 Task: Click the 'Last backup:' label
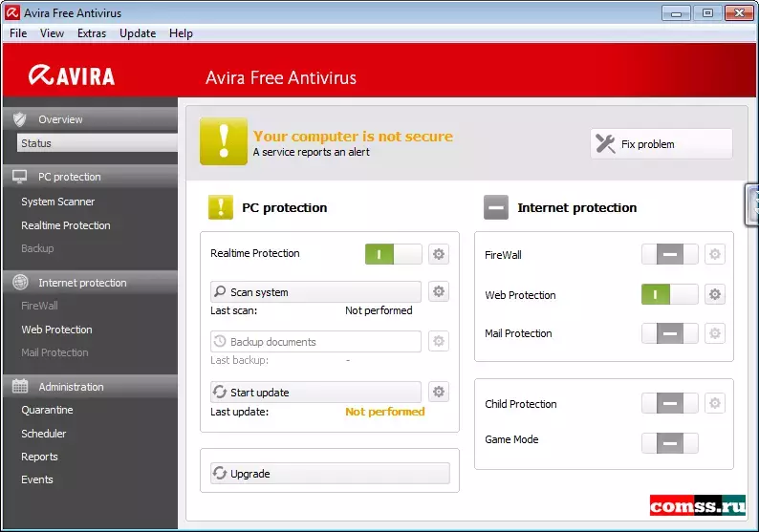click(x=239, y=360)
